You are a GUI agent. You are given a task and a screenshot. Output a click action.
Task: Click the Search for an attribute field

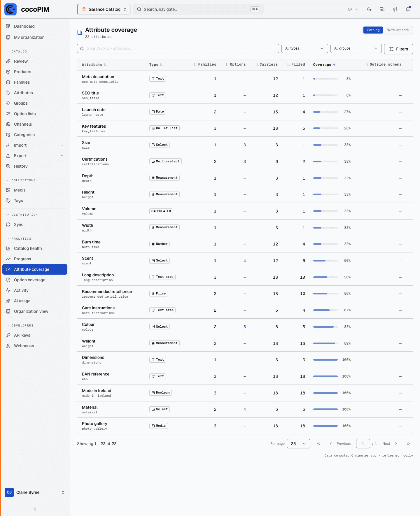pos(178,48)
